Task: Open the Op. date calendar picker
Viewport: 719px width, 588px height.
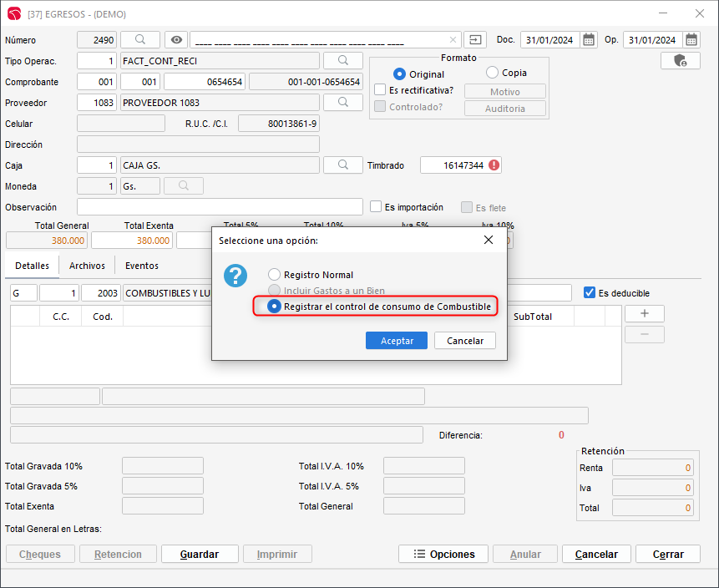Action: tap(691, 40)
